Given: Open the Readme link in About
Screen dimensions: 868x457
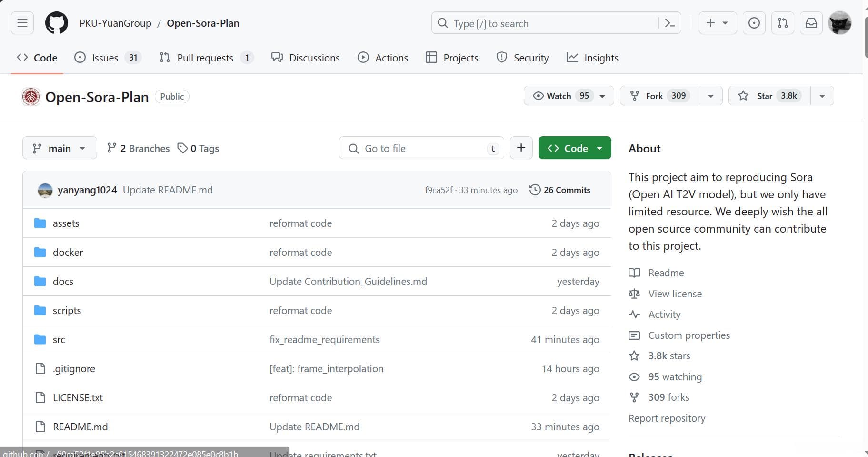Looking at the screenshot, I should click(x=666, y=273).
